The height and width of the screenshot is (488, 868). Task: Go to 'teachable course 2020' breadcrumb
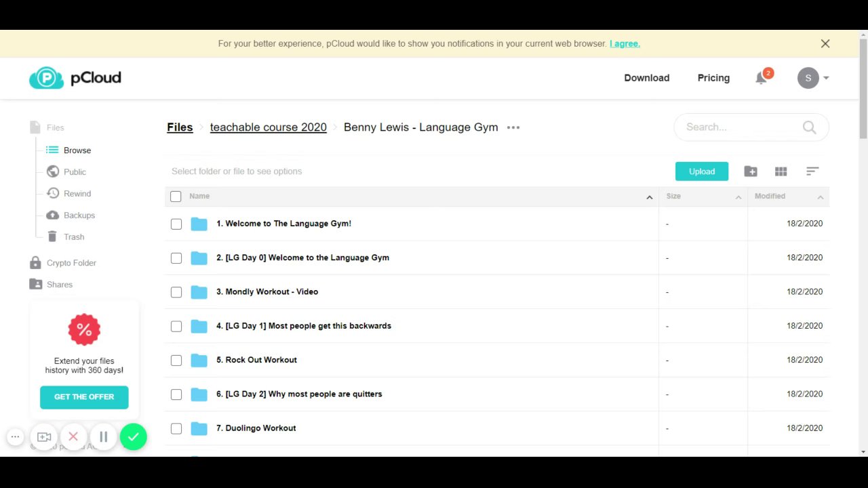(x=268, y=127)
